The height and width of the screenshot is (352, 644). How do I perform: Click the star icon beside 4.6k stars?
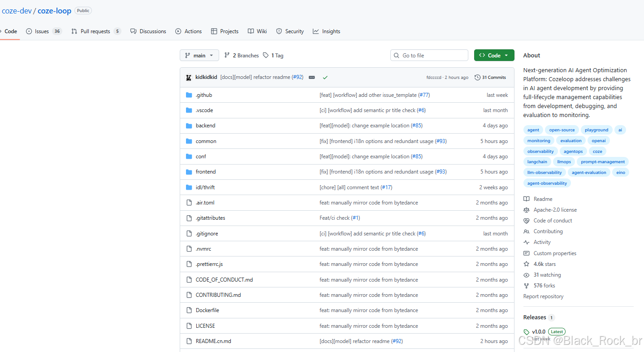527,264
